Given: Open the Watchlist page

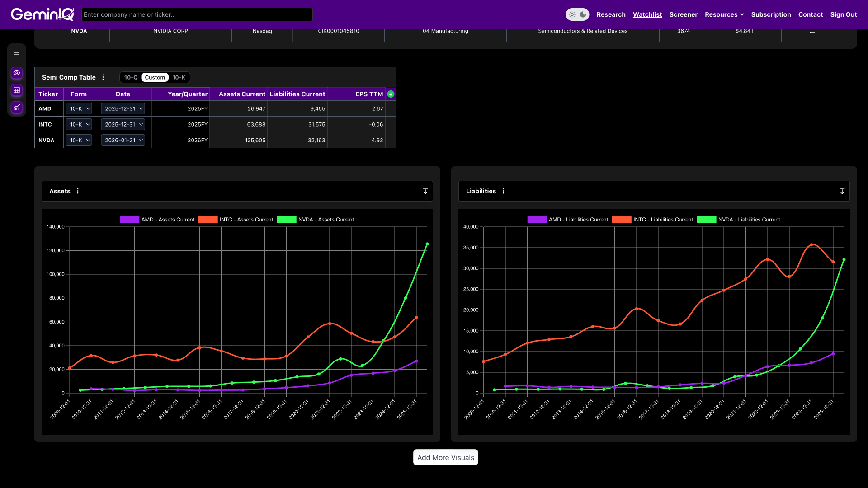Looking at the screenshot, I should tap(647, 14).
